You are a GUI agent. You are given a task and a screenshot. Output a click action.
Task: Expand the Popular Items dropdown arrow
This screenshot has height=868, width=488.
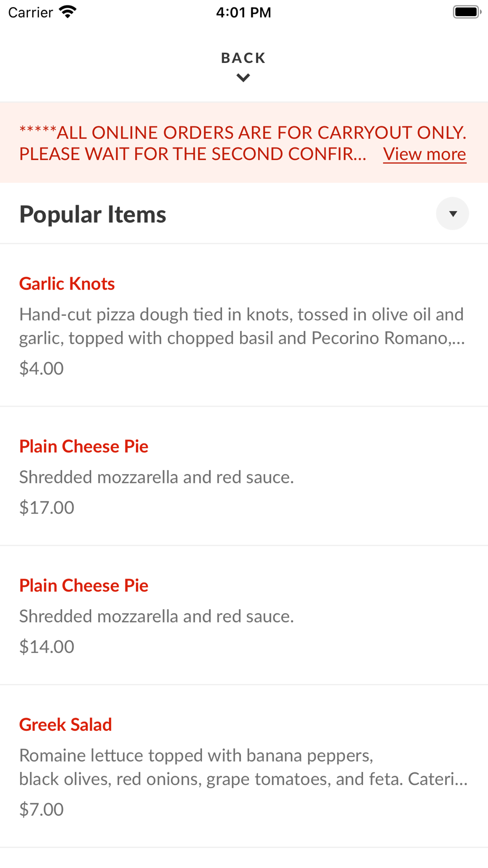(452, 213)
